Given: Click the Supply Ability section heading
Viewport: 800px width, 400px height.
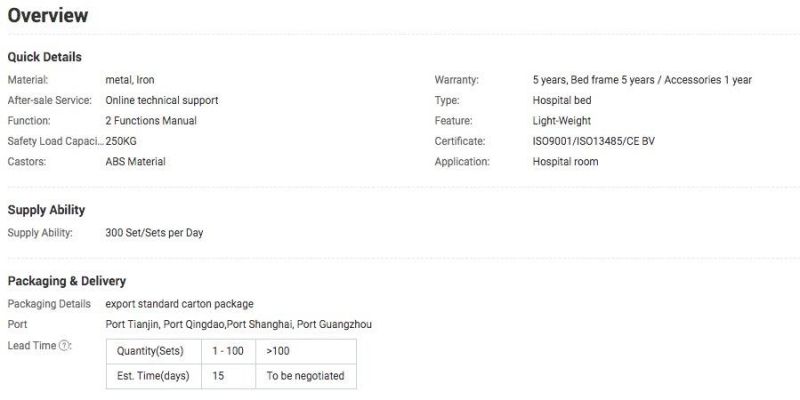Looking at the screenshot, I should point(46,210).
